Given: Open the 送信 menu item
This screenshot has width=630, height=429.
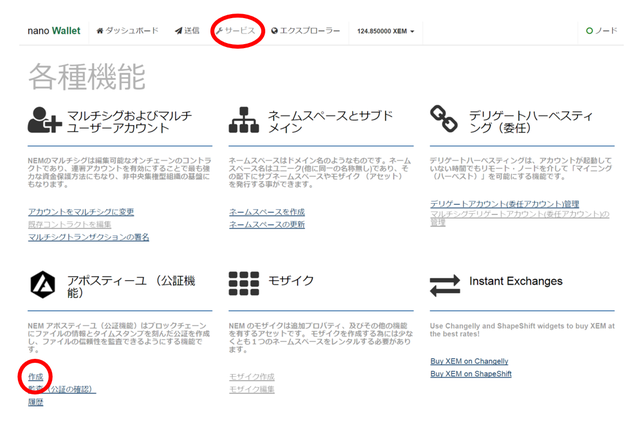Looking at the screenshot, I should point(187,31).
